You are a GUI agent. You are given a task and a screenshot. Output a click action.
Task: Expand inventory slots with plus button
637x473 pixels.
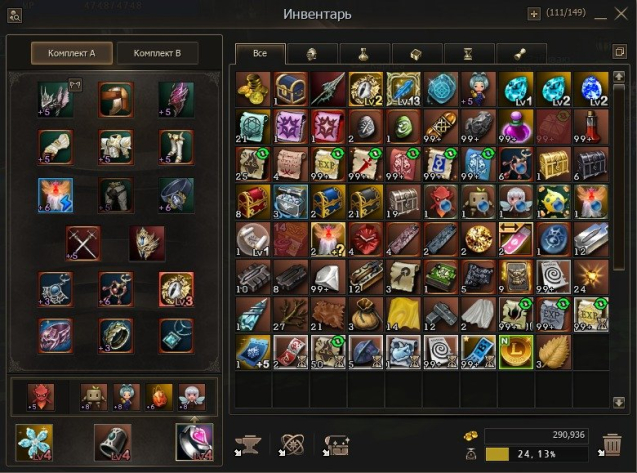point(534,14)
